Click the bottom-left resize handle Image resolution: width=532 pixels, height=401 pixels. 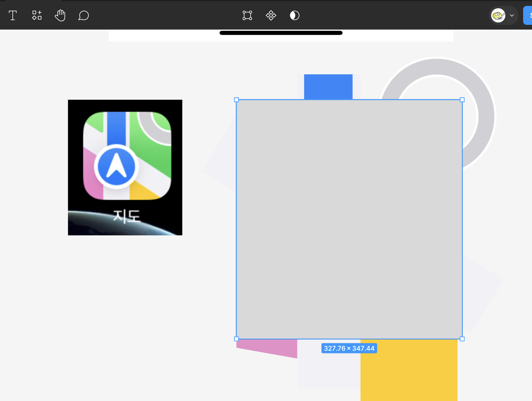236,339
